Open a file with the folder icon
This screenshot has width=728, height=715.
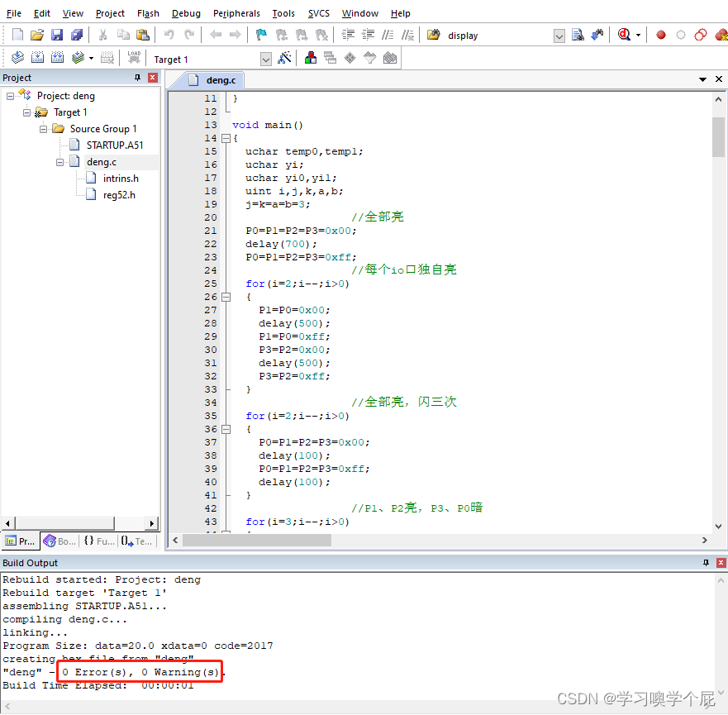(x=37, y=35)
